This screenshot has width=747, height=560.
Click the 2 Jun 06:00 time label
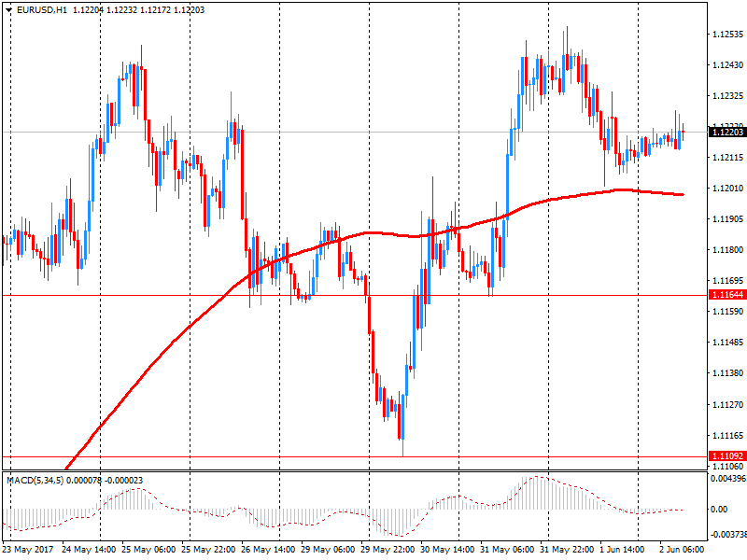(x=682, y=550)
